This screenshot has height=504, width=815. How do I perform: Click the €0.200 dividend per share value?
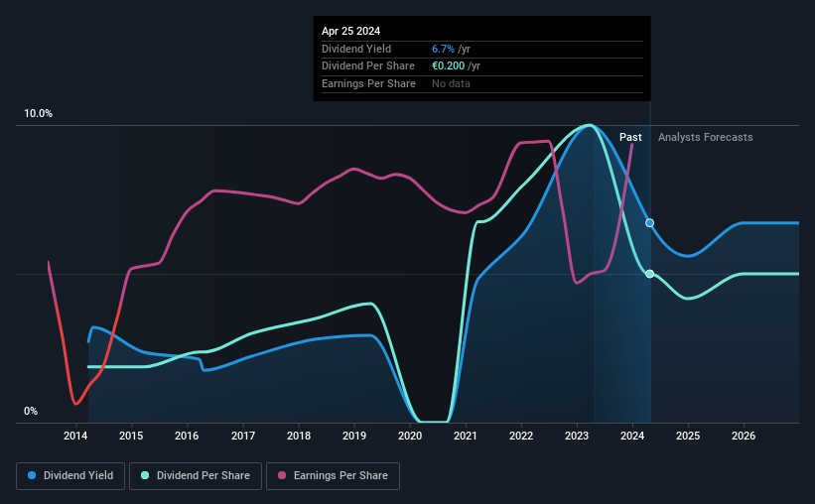(x=448, y=66)
